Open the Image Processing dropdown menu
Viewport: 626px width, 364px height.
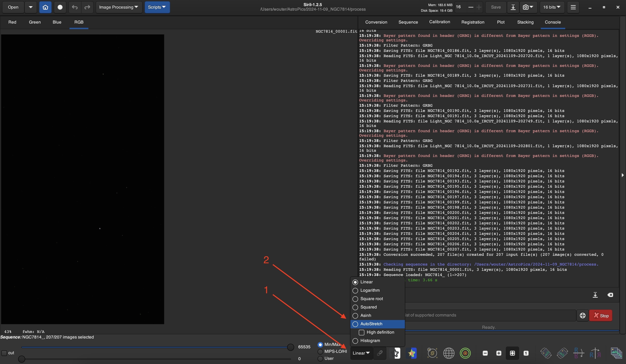(x=118, y=7)
